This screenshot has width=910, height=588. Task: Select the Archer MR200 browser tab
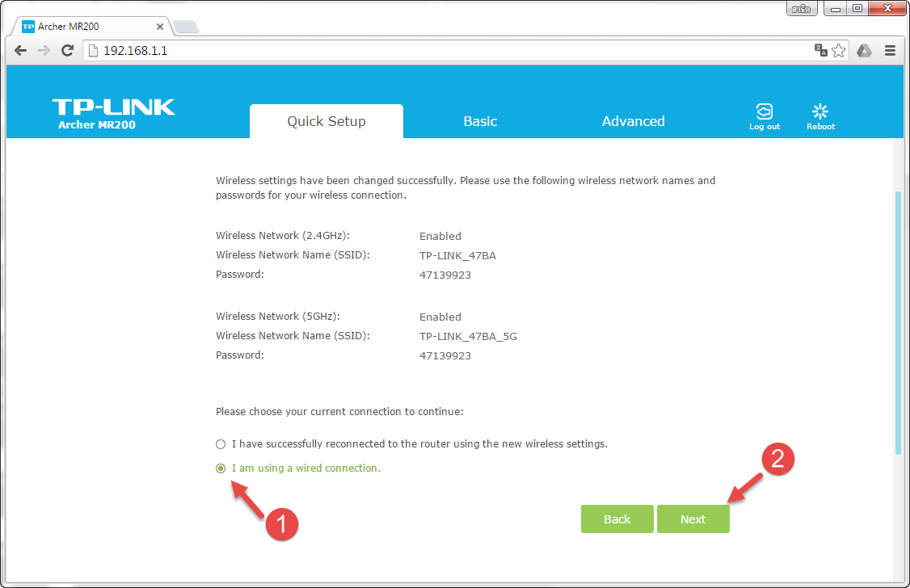[x=90, y=26]
